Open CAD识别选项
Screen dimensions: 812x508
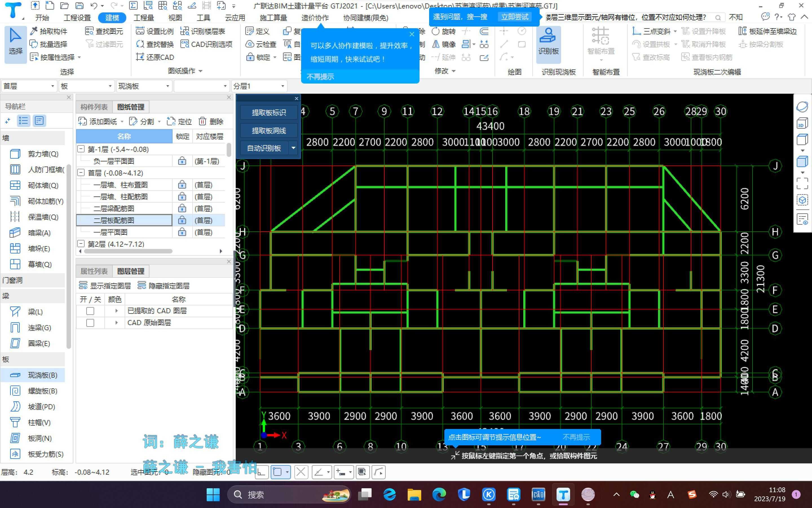coord(206,44)
